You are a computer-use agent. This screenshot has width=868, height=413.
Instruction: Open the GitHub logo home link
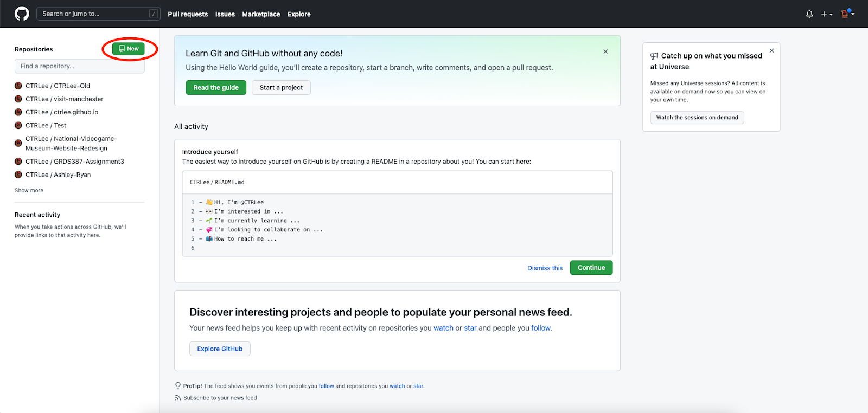pyautogui.click(x=22, y=14)
